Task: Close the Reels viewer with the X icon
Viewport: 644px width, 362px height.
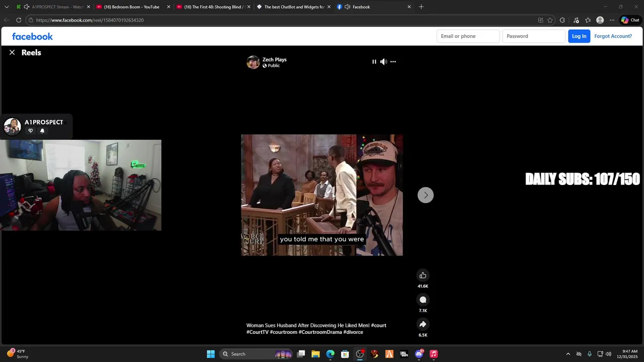Action: pyautogui.click(x=12, y=52)
